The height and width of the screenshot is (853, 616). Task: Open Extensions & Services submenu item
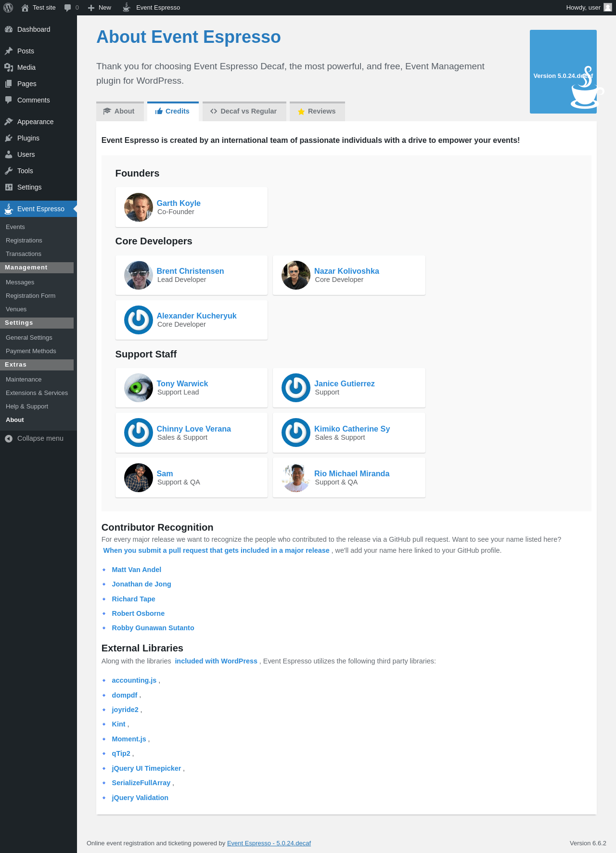coord(37,393)
